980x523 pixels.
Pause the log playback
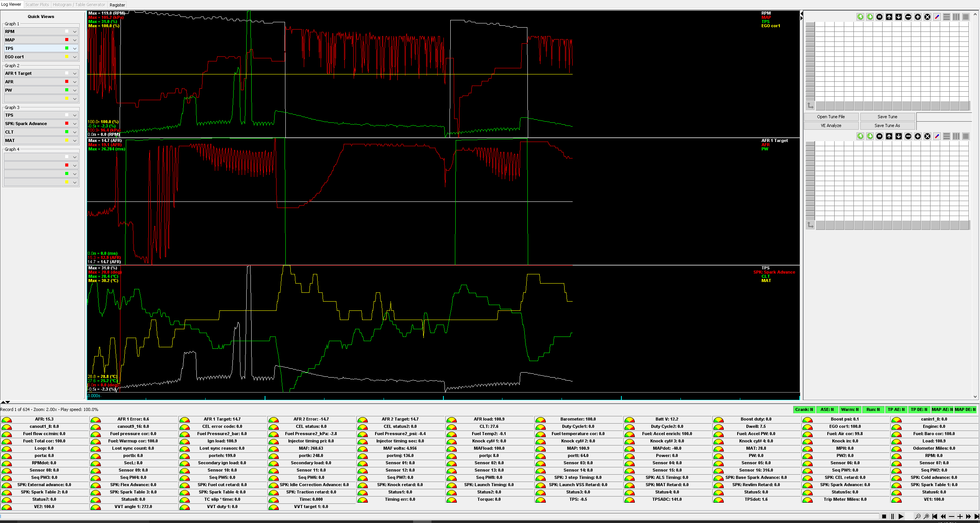pyautogui.click(x=893, y=516)
